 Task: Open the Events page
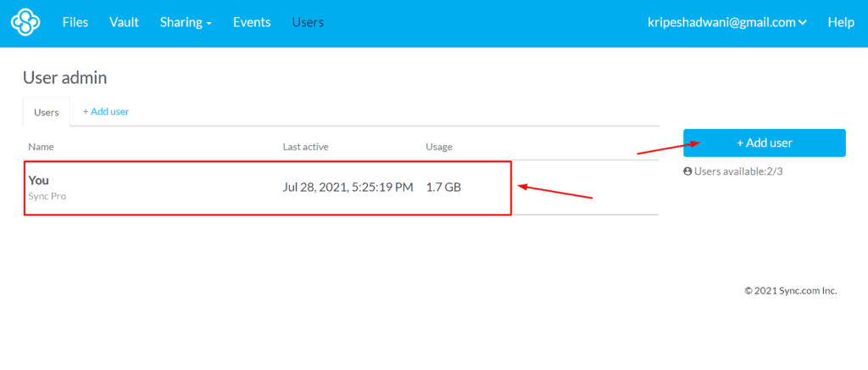coord(252,23)
